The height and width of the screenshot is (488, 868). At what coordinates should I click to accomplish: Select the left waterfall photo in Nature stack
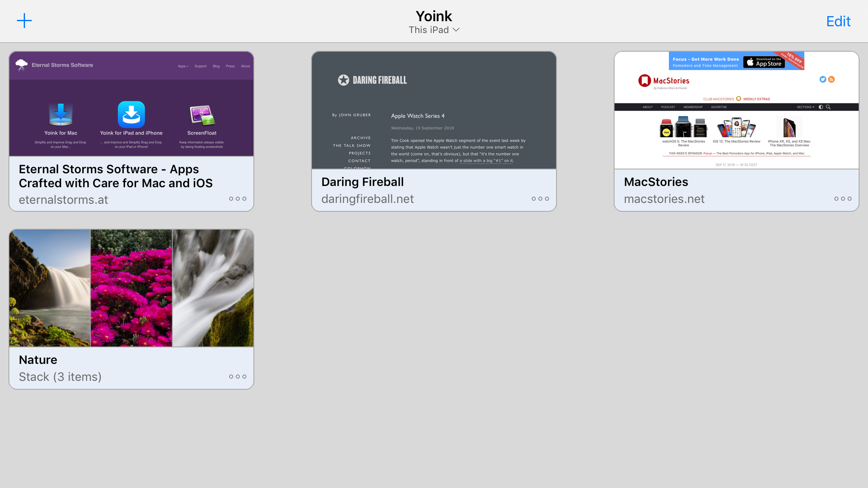(50, 288)
